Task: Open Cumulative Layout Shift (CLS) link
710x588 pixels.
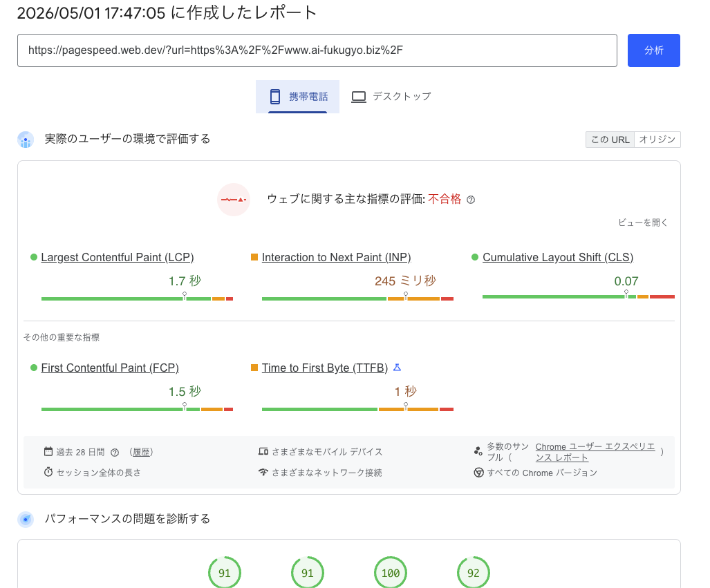Action: [x=558, y=257]
